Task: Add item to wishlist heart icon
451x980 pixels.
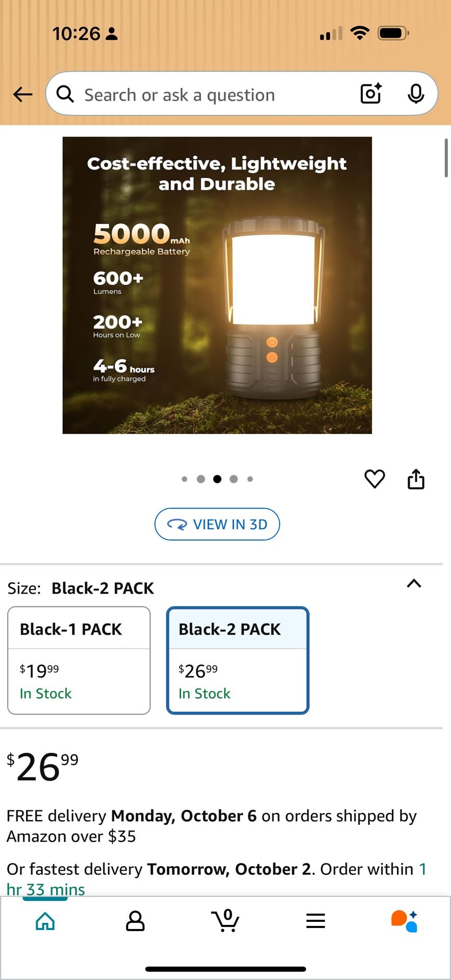Action: click(x=374, y=479)
